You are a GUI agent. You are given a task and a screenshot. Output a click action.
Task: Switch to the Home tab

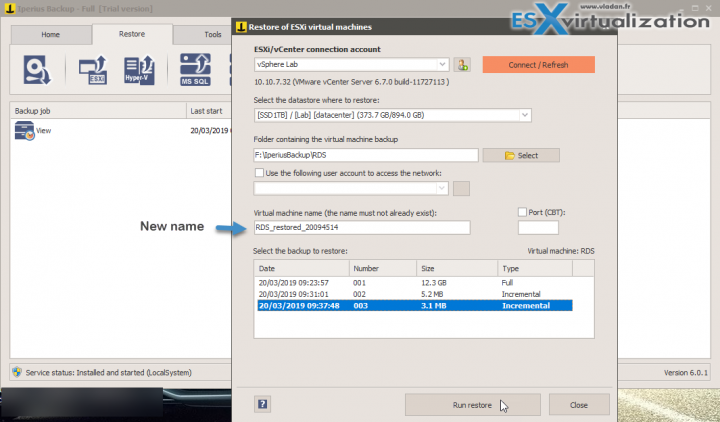pos(51,34)
